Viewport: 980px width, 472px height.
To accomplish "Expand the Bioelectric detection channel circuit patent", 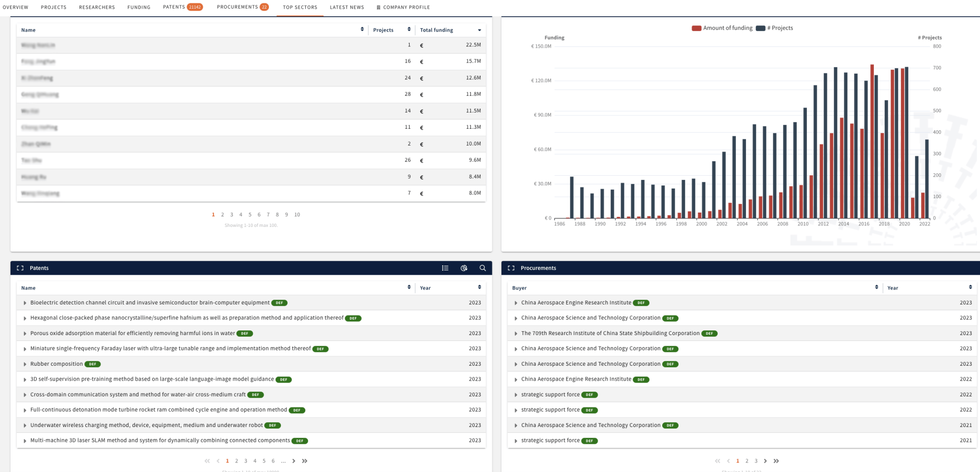I will point(25,303).
